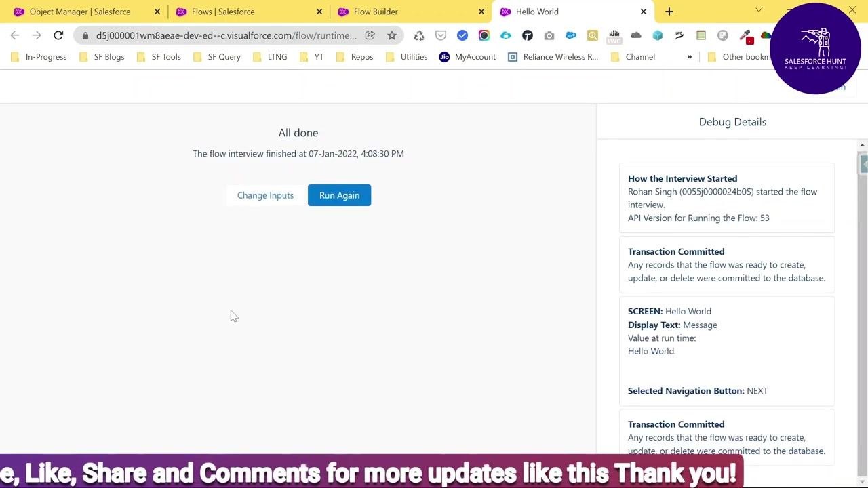Viewport: 868px width, 488px height.
Task: Click the Run Again button
Action: [339, 195]
